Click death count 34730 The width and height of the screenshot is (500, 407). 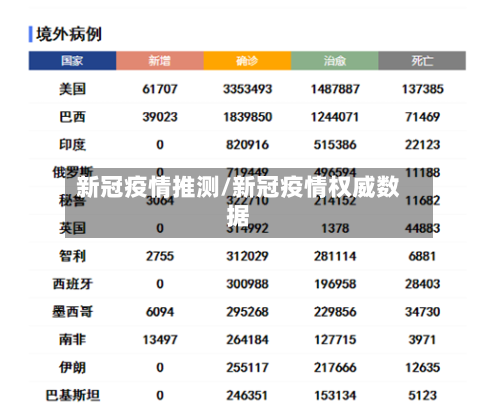point(422,312)
